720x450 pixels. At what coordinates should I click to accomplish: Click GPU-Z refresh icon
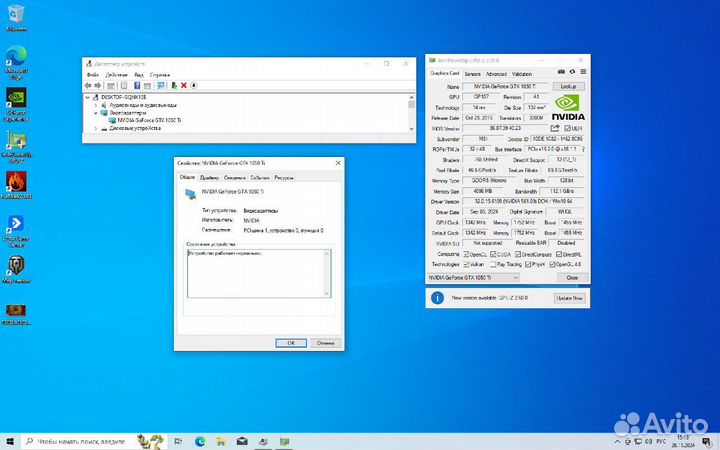pos(572,72)
